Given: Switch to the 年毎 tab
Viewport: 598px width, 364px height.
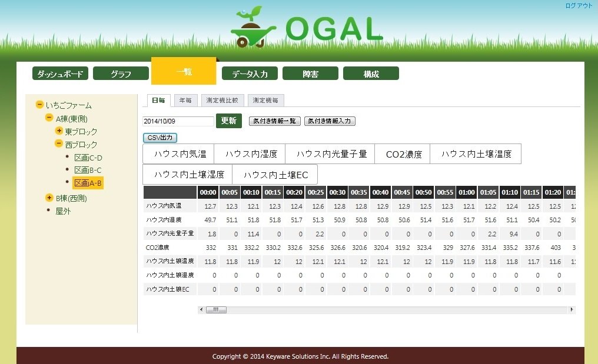Looking at the screenshot, I should 185,101.
